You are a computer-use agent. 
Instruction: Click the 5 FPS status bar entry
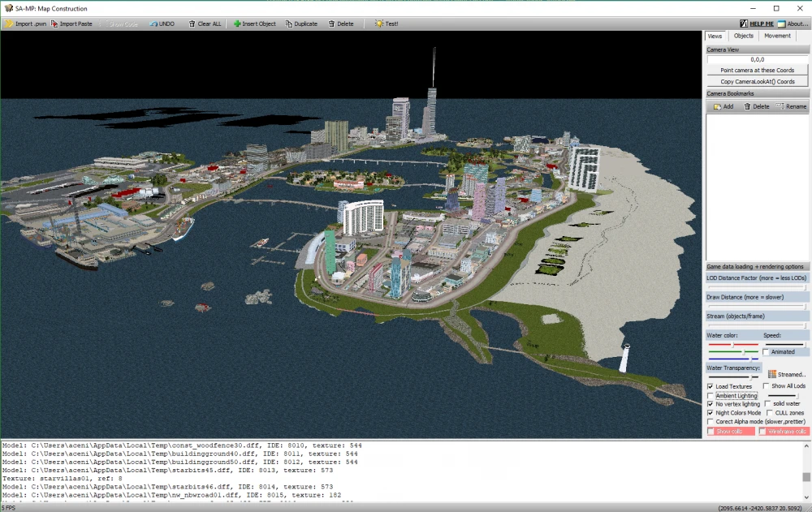point(9,508)
